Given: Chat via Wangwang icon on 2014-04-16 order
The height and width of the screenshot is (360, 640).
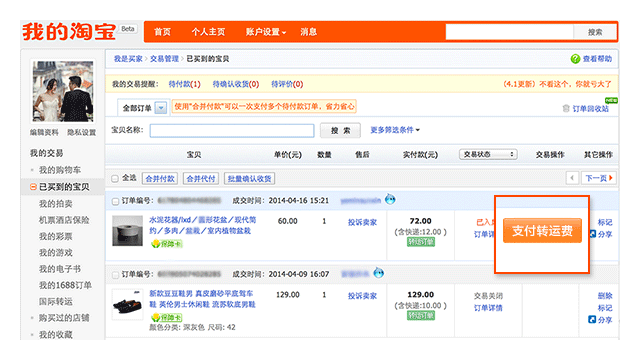Looking at the screenshot, I should (x=390, y=199).
